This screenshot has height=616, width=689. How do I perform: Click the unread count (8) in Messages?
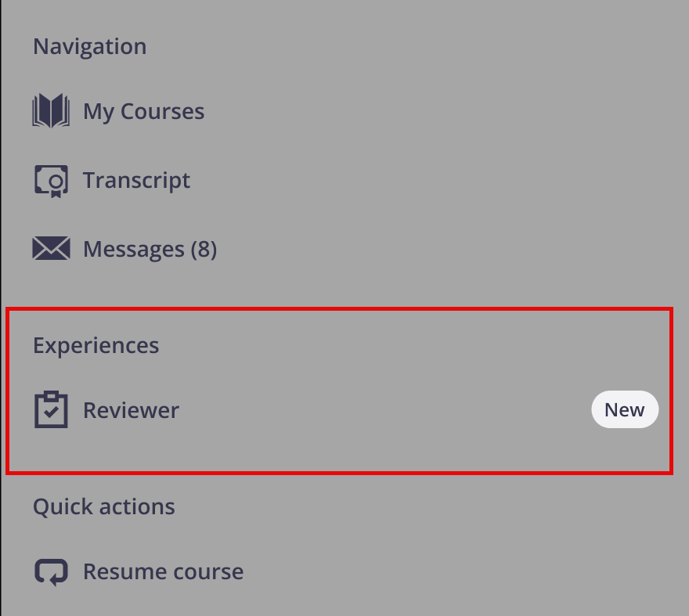coord(203,250)
